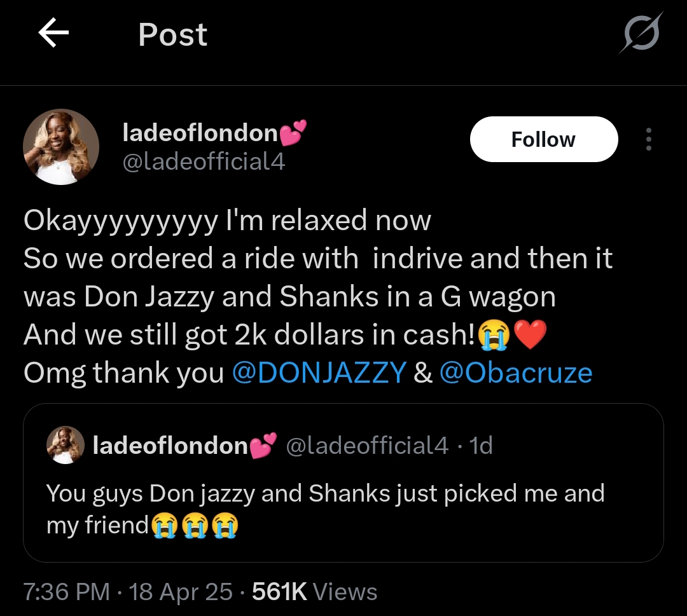
Task: Open the @DONJAZZY mention link
Action: point(319,373)
